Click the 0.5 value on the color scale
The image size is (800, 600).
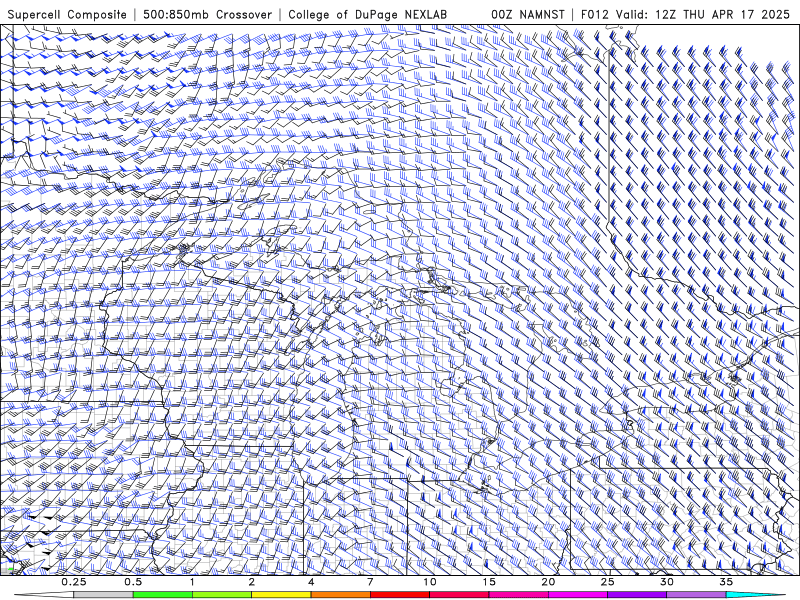pos(133,582)
